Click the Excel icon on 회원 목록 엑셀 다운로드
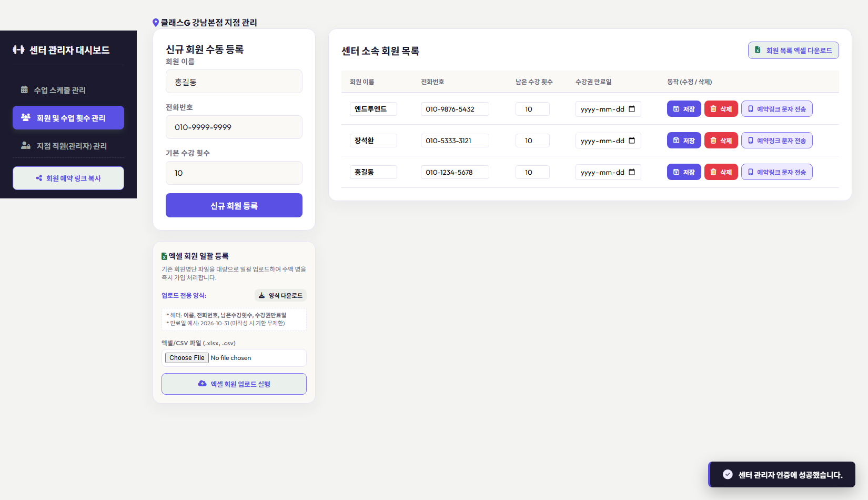868x500 pixels. (x=758, y=50)
